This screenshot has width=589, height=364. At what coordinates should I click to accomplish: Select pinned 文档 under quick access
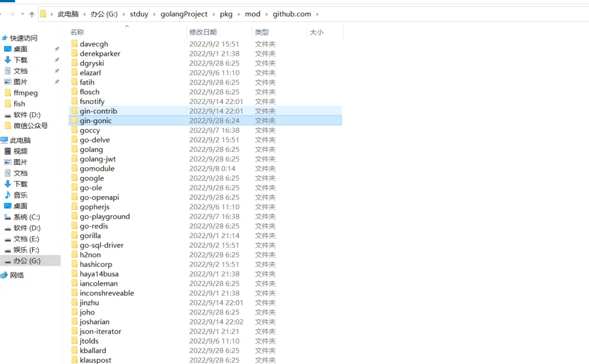click(20, 71)
